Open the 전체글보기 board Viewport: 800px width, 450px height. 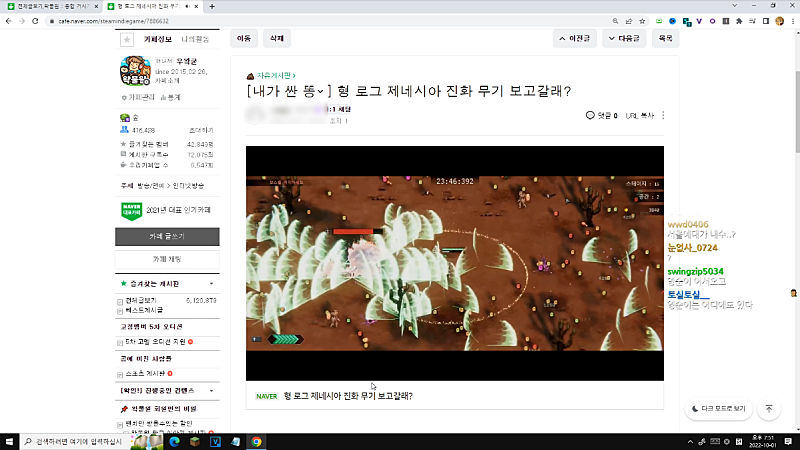point(141,301)
